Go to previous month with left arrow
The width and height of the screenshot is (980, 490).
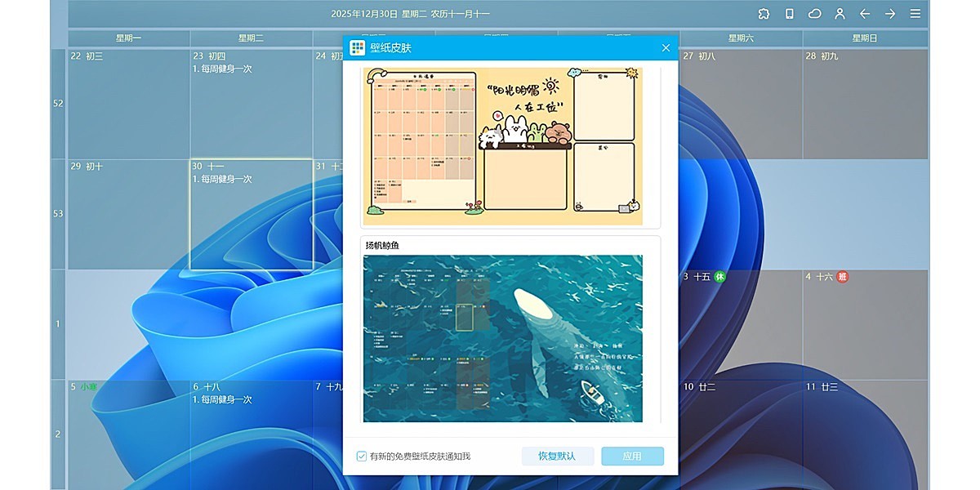(865, 14)
